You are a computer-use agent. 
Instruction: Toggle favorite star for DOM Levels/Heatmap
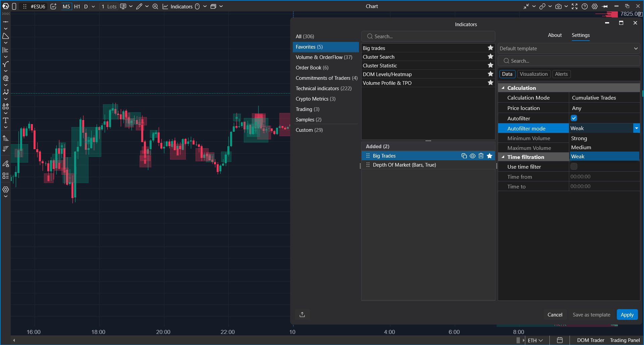point(490,74)
